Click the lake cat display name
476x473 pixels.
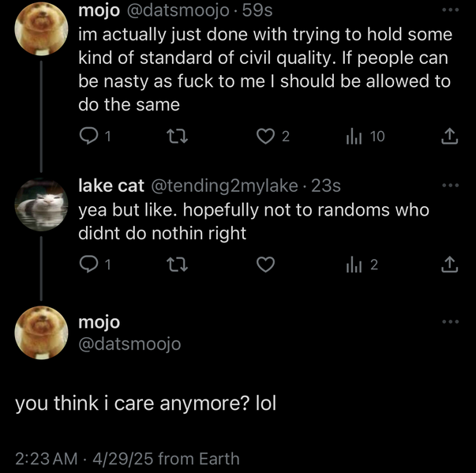coord(111,186)
